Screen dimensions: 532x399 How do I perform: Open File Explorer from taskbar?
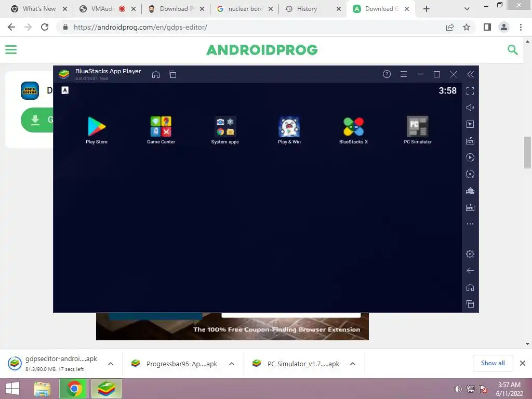pos(42,389)
